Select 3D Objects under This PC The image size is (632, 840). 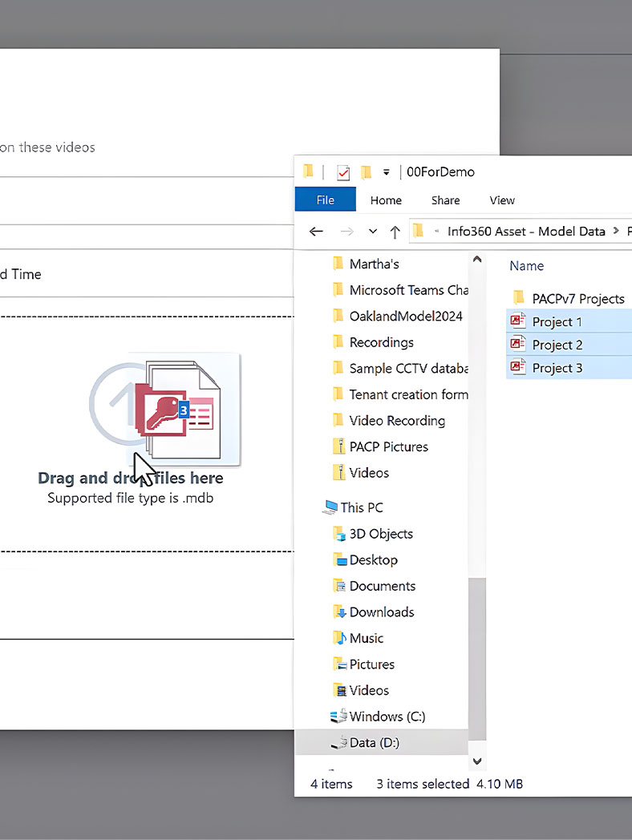tap(381, 534)
